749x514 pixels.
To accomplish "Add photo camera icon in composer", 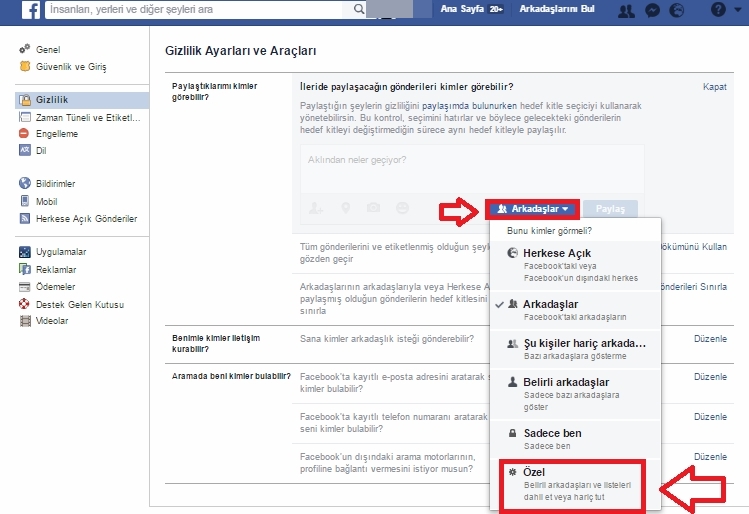I will click(374, 207).
